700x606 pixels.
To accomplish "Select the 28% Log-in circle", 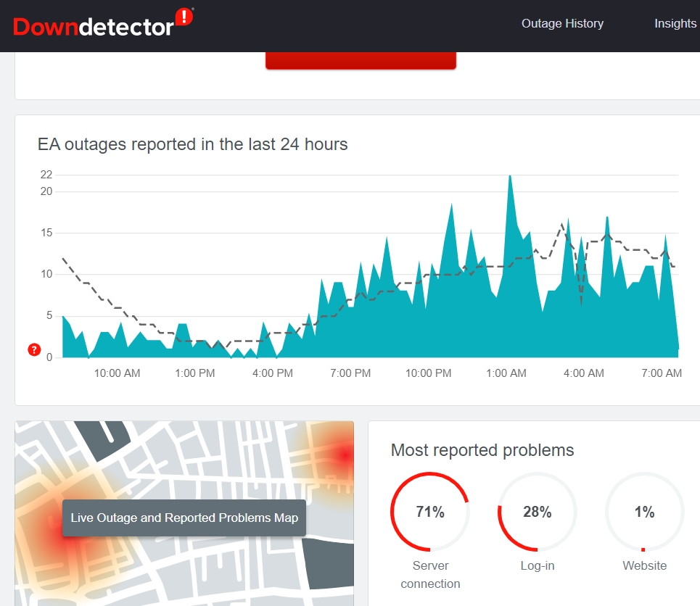I will click(x=537, y=512).
